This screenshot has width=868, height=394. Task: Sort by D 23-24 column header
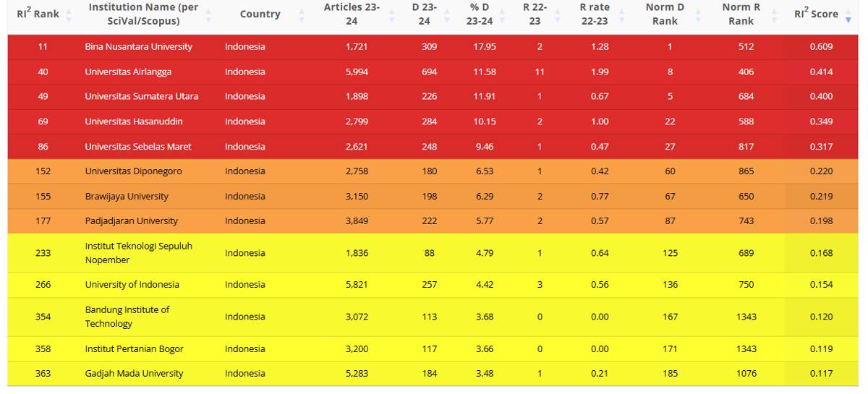[425, 14]
